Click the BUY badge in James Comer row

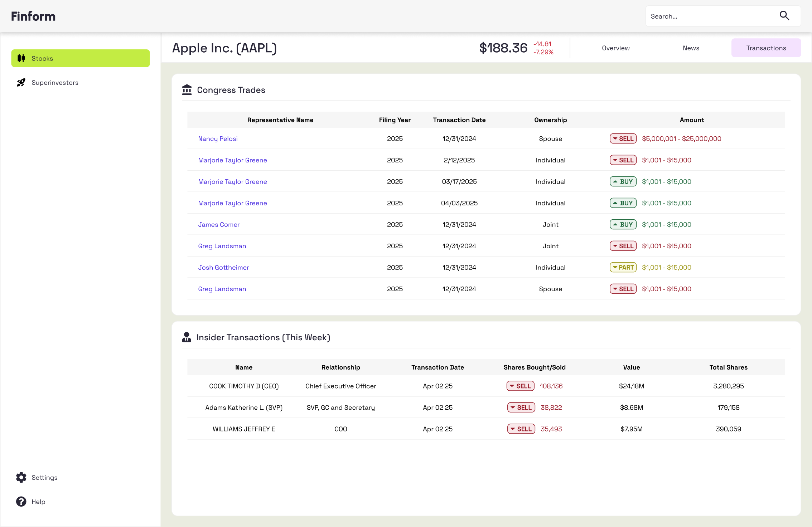click(623, 224)
